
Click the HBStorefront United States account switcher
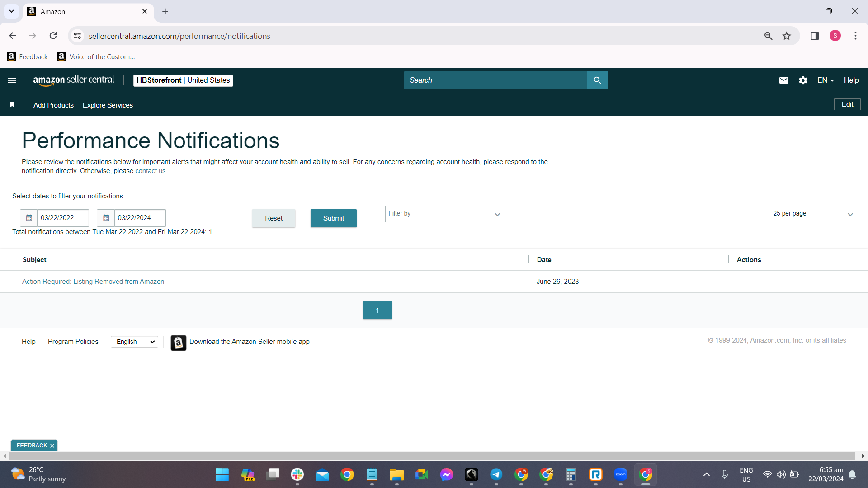(x=183, y=80)
